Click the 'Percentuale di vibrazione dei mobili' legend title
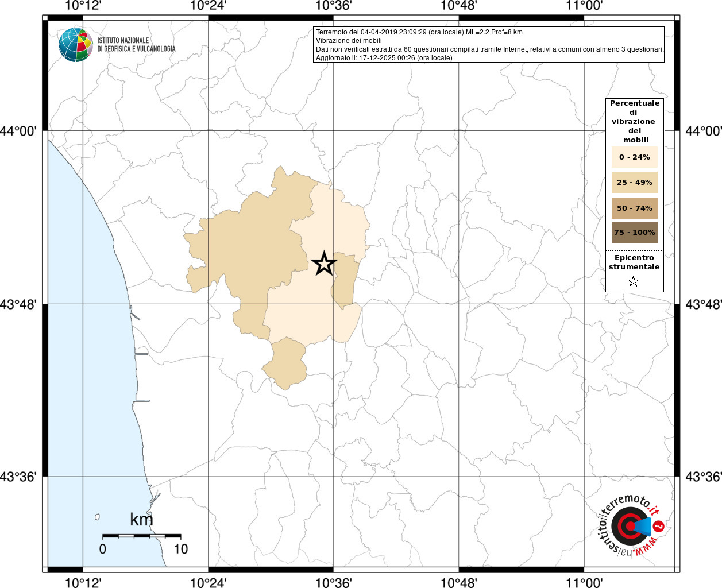The image size is (722, 588). pos(634,121)
